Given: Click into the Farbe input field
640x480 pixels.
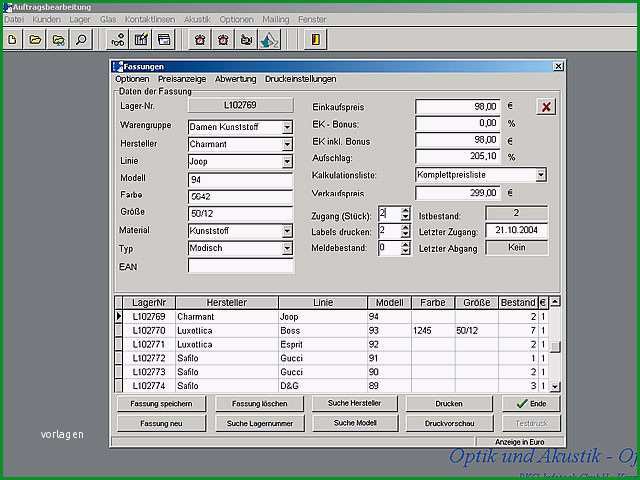Looking at the screenshot, I should pos(240,197).
